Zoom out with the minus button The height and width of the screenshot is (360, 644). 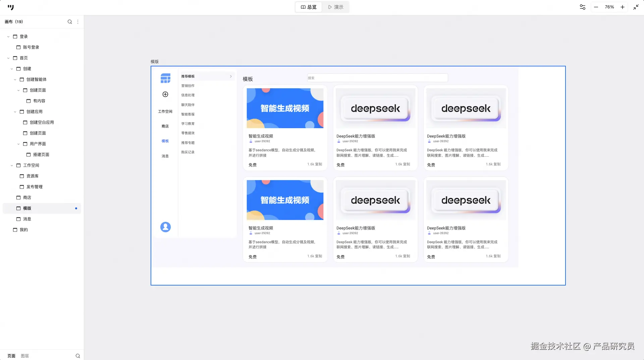[x=596, y=7]
